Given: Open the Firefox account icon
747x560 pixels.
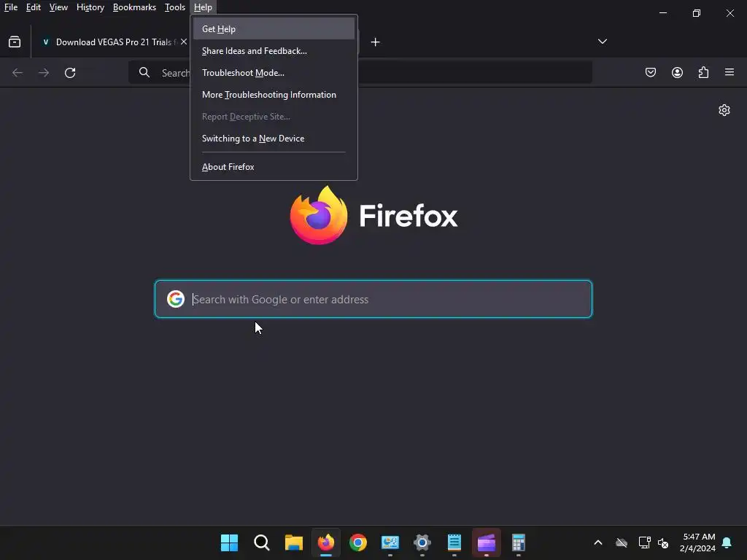Looking at the screenshot, I should 677,72.
